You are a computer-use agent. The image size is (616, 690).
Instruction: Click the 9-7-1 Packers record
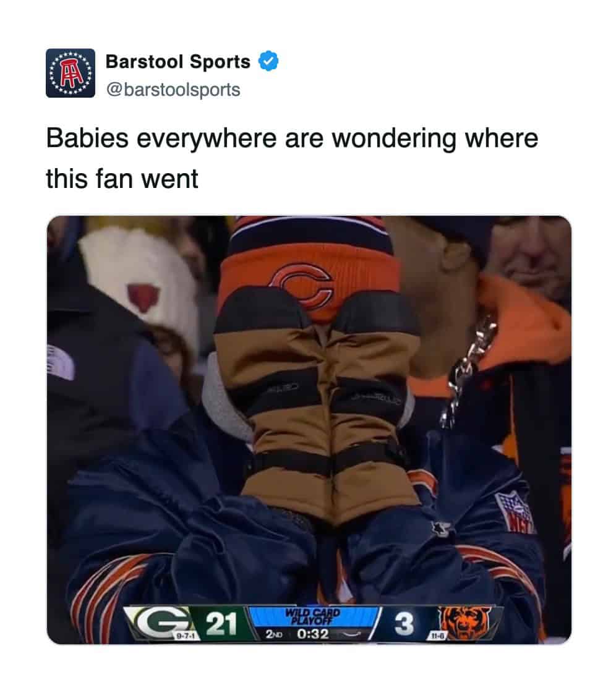pyautogui.click(x=184, y=636)
